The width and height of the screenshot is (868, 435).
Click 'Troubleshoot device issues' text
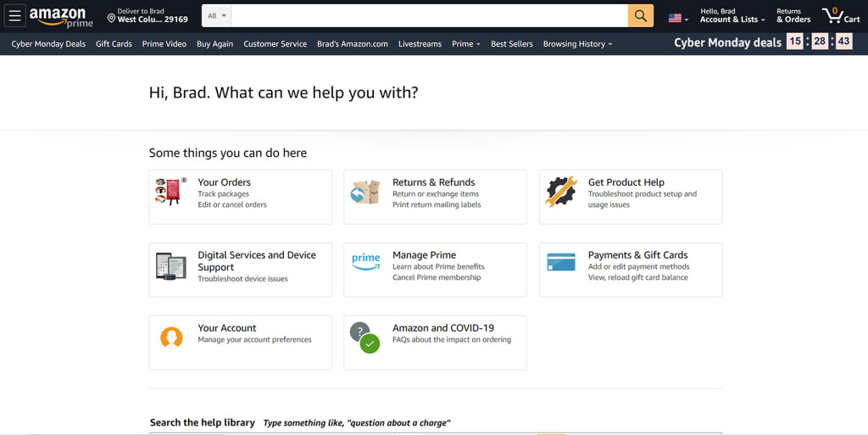pyautogui.click(x=242, y=279)
